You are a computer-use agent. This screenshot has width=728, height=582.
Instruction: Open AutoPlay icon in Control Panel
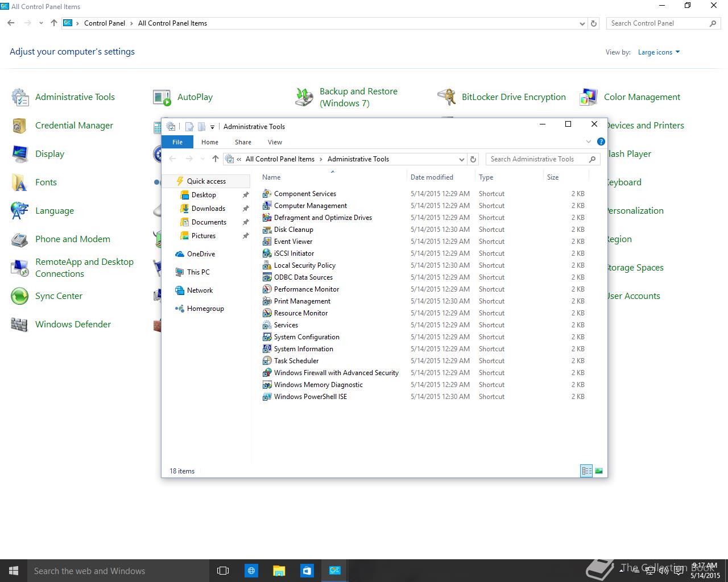162,97
